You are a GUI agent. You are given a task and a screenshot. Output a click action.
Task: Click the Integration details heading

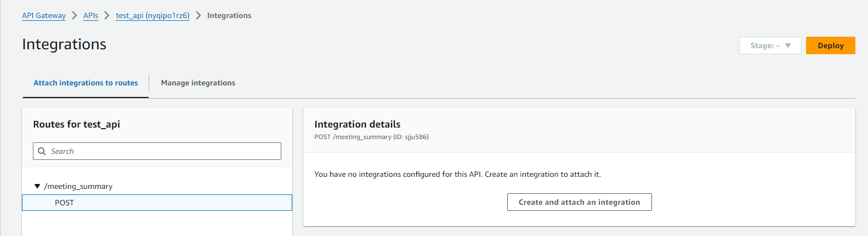(x=358, y=124)
